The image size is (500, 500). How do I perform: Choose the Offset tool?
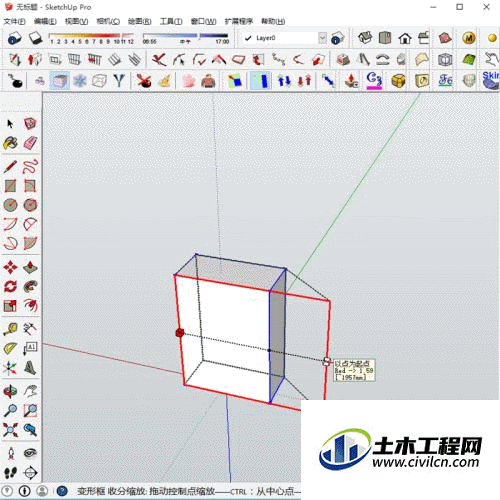coord(30,305)
